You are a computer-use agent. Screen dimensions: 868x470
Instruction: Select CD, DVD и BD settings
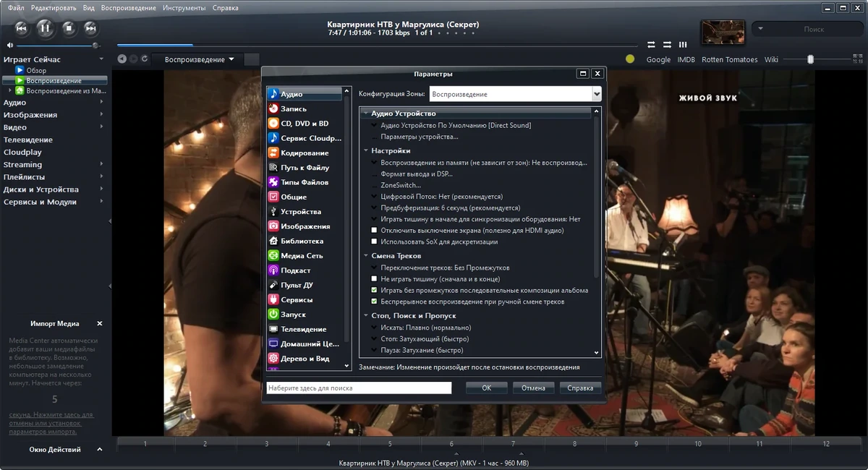point(304,124)
